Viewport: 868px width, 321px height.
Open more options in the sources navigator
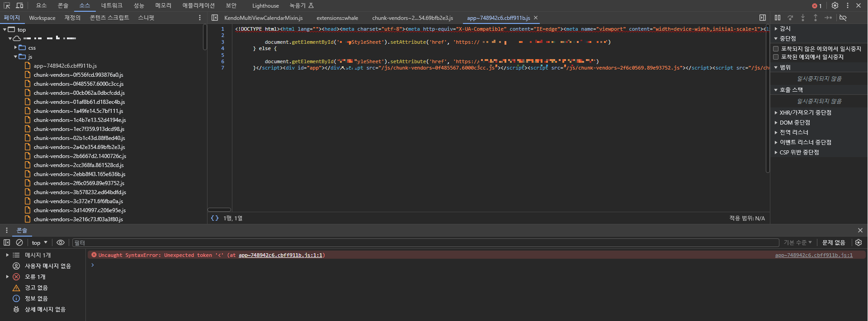pyautogui.click(x=200, y=18)
